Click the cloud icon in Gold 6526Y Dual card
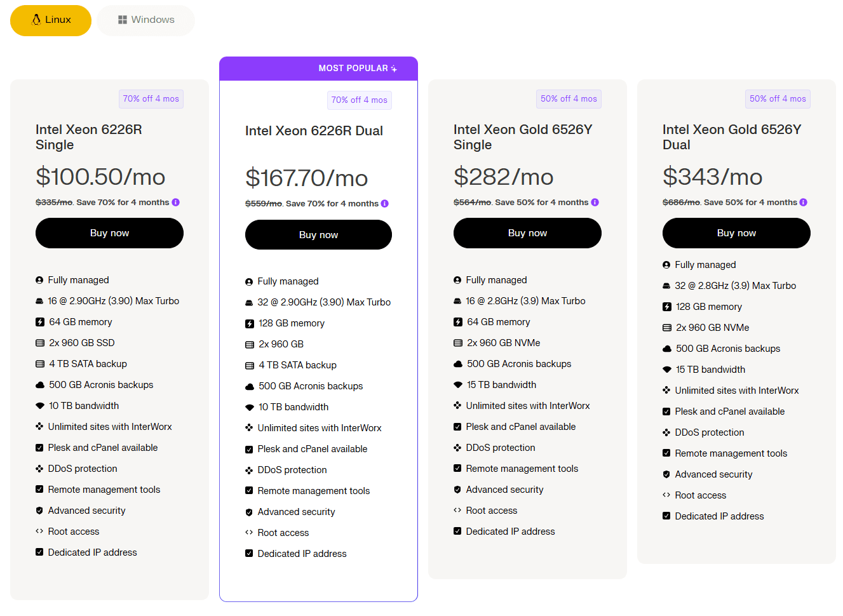 667,349
